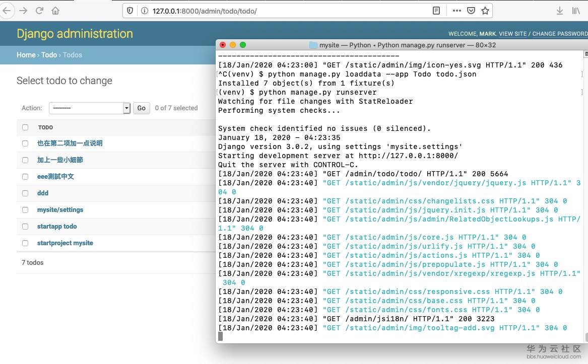Click the Terminal window title text
Image resolution: width=588 pixels, height=364 pixels.
point(408,45)
